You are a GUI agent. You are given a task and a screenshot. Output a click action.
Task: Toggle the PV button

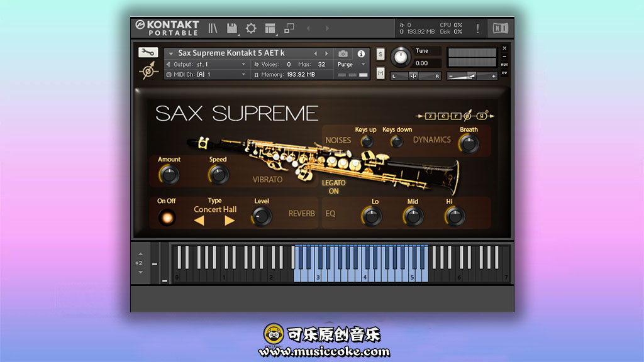(x=504, y=73)
